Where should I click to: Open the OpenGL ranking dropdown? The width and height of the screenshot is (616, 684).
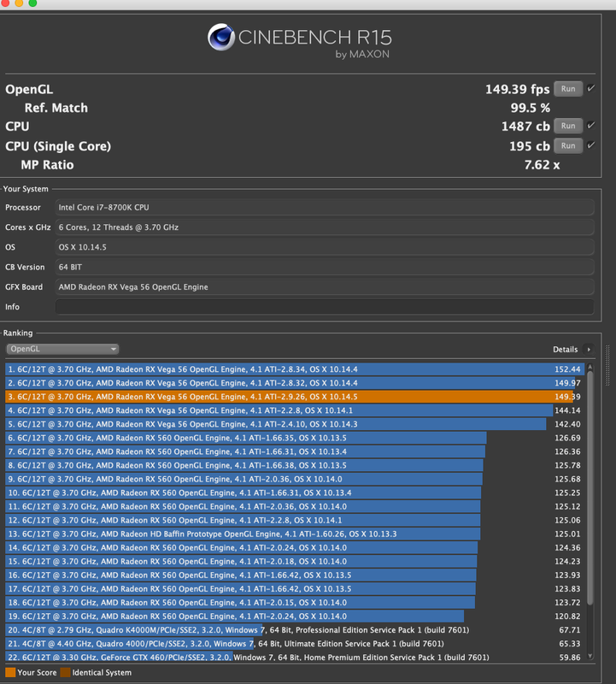pyautogui.click(x=62, y=349)
